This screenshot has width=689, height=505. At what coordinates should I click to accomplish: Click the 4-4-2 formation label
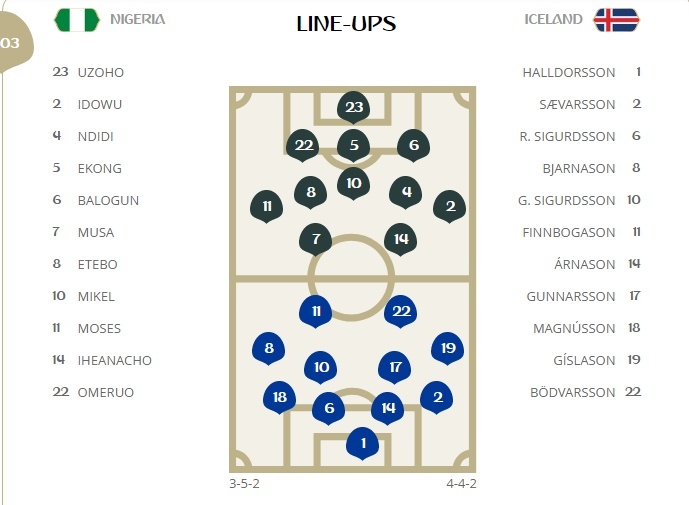[x=461, y=484]
